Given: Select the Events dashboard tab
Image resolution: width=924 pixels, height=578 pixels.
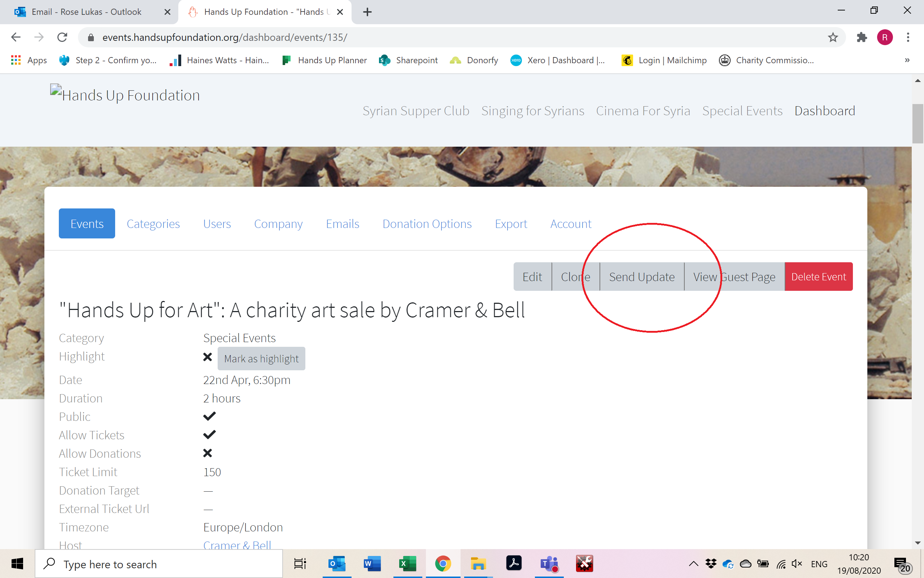Looking at the screenshot, I should pos(87,223).
